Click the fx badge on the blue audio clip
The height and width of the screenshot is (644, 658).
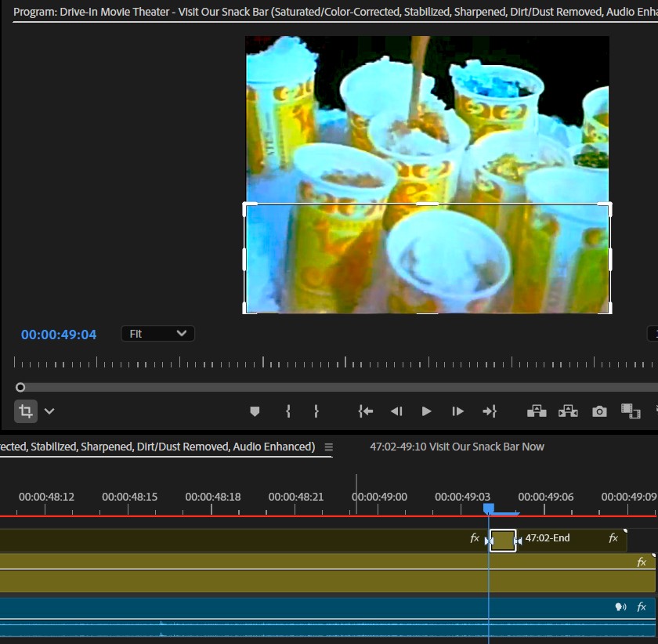(642, 606)
